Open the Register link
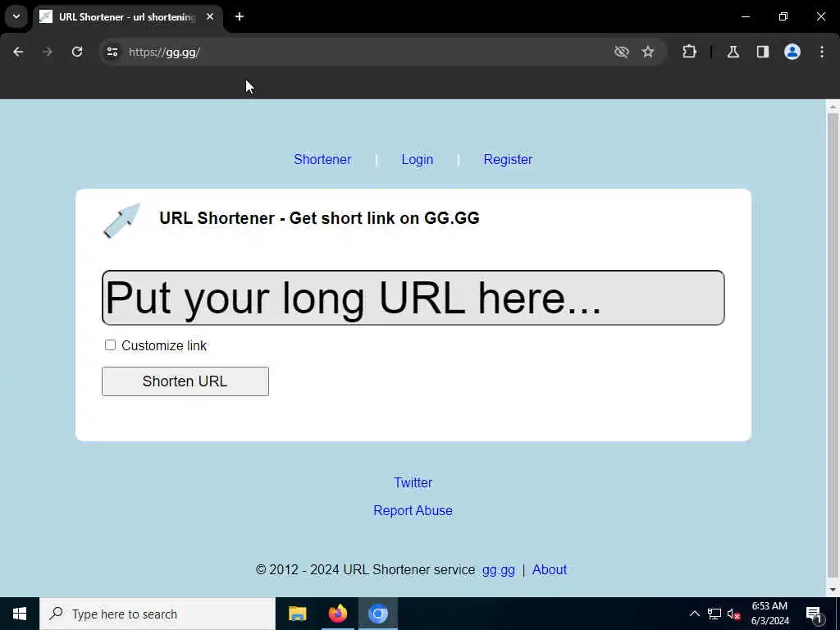The image size is (840, 630). tap(508, 160)
